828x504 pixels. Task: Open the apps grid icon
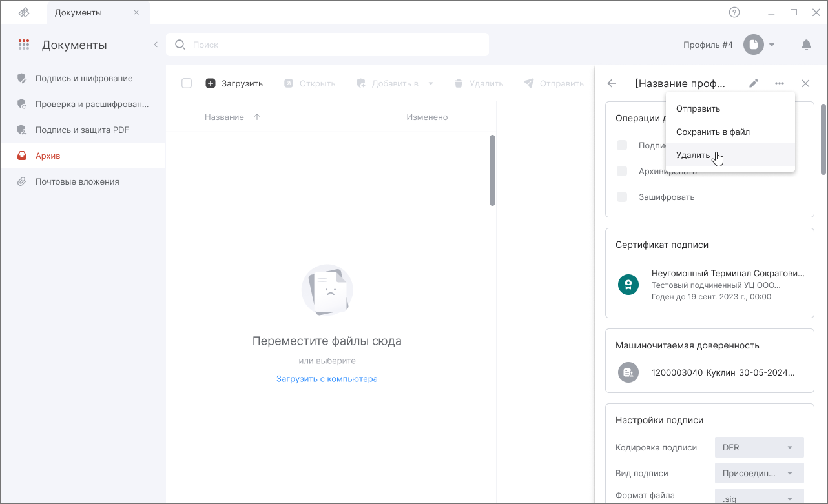click(24, 45)
